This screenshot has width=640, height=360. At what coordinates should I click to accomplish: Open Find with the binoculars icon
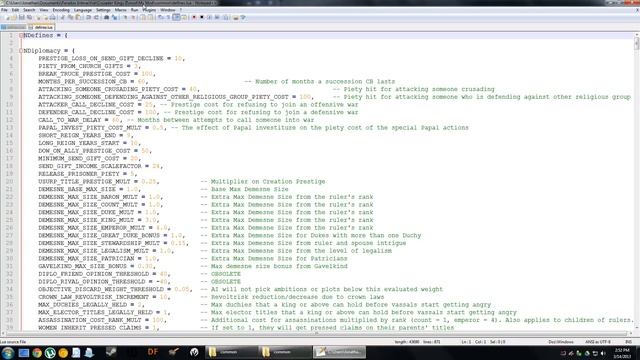click(x=107, y=18)
